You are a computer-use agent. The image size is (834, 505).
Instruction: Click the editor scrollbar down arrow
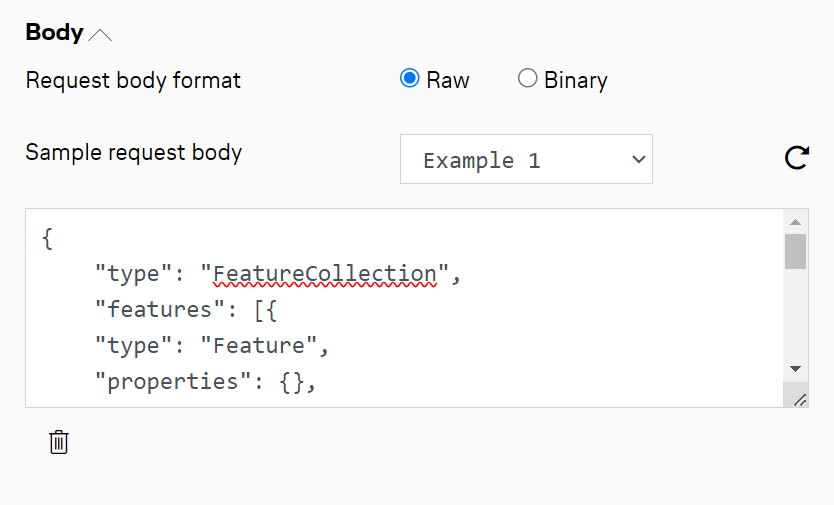pos(795,369)
